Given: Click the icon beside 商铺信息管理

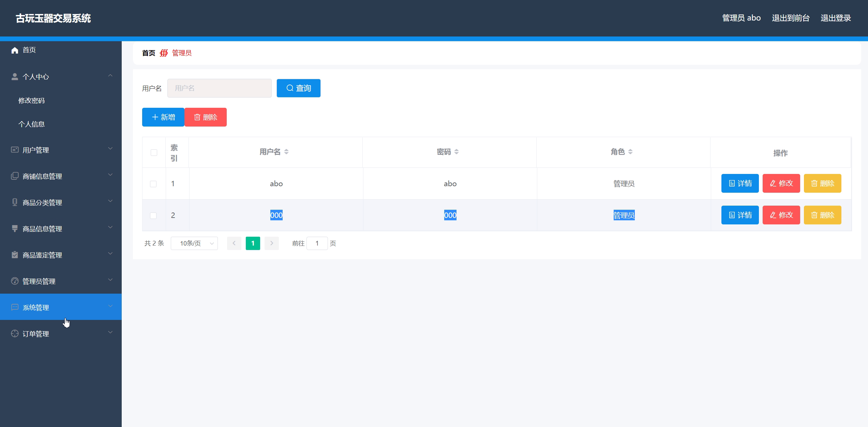Looking at the screenshot, I should [15, 176].
